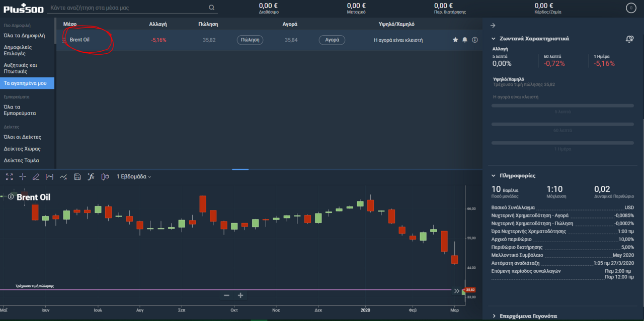
Task: Click the 1 Ημέρα -5,16% change value
Action: 604,64
